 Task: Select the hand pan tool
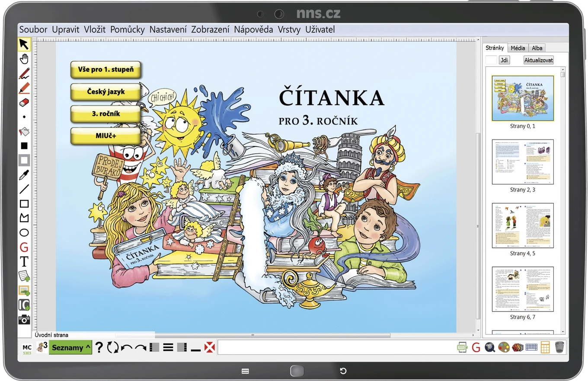(24, 59)
